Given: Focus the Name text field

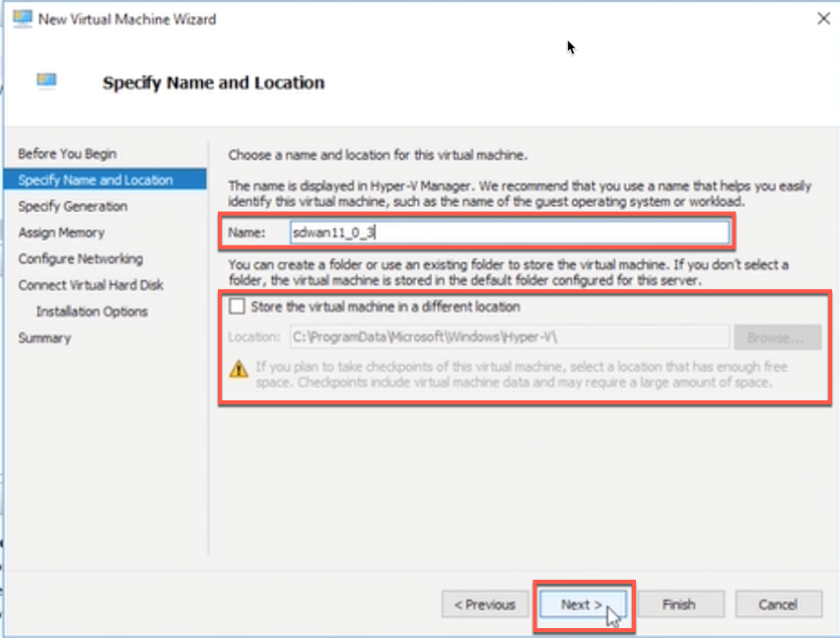Looking at the screenshot, I should (510, 233).
